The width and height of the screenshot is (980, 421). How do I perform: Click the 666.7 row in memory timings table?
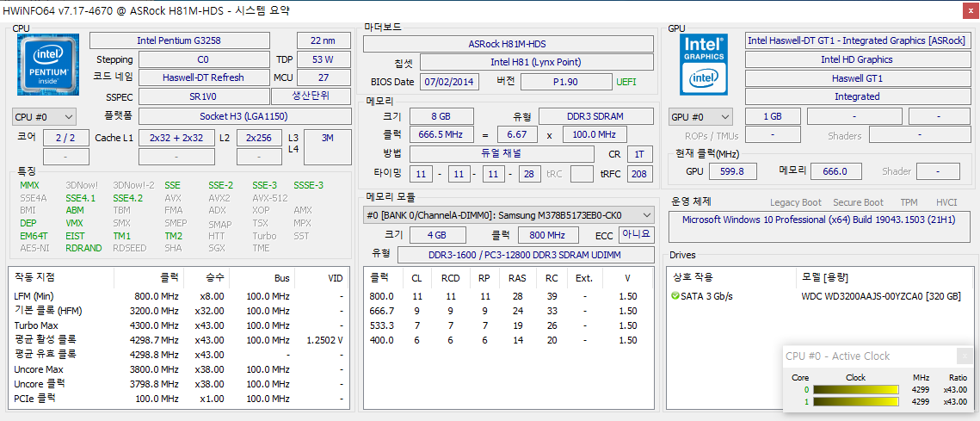(508, 311)
